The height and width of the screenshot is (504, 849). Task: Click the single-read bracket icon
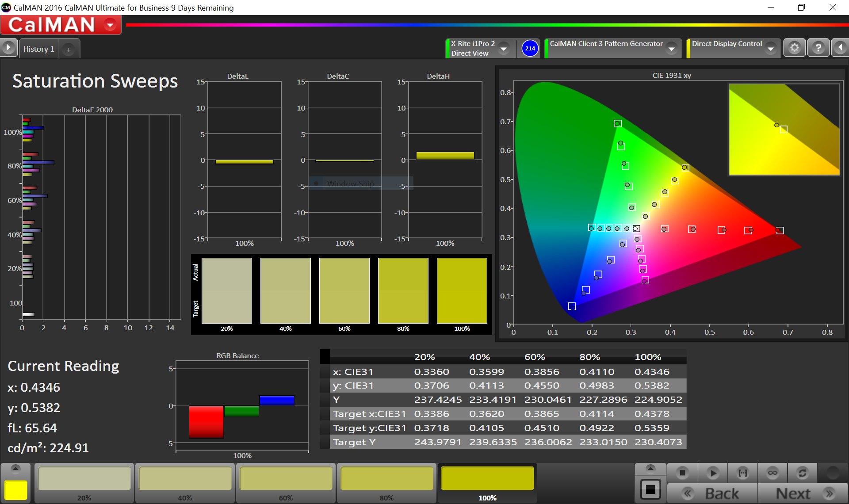743,473
